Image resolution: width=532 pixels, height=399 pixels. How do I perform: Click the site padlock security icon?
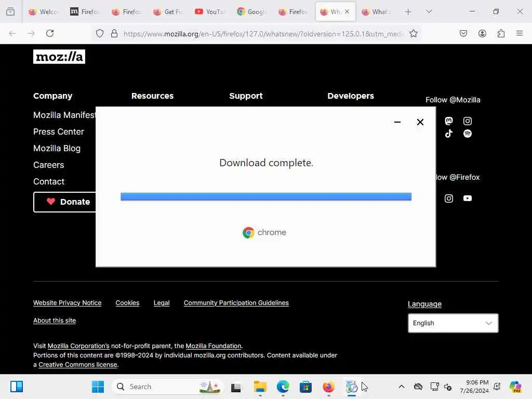(114, 33)
